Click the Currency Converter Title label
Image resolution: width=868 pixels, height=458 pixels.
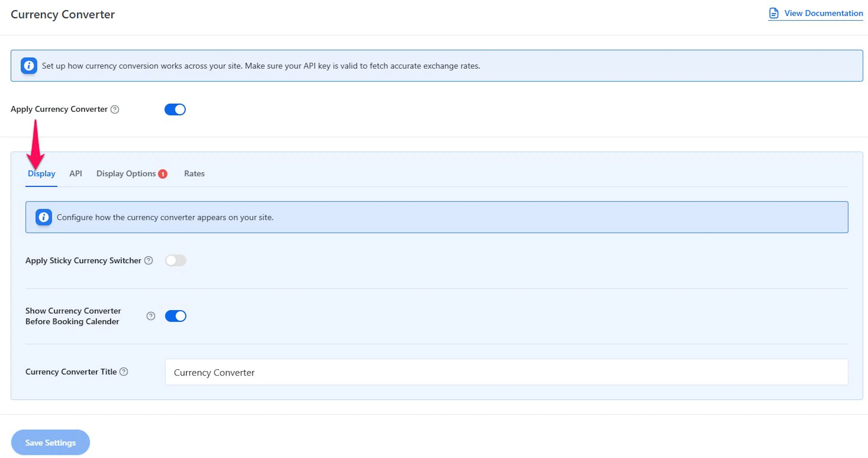pos(71,372)
